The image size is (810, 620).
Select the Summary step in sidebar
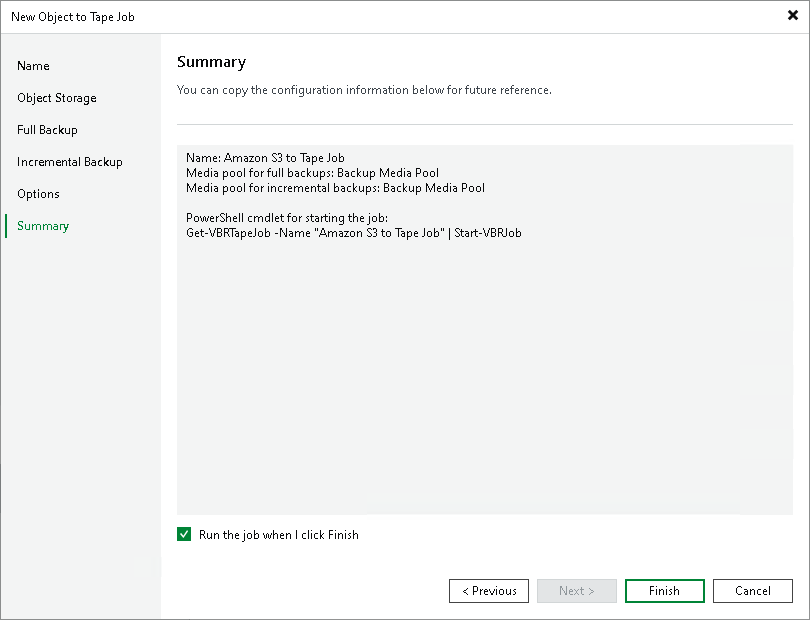click(x=43, y=226)
